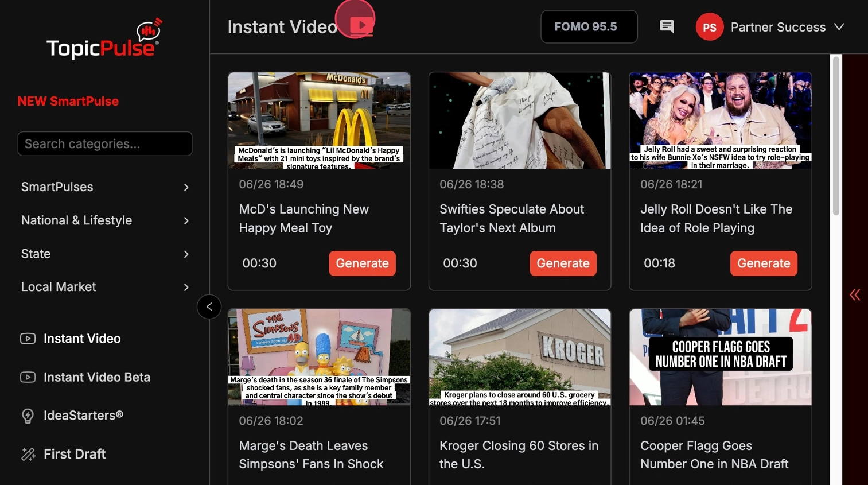The image size is (868, 485).
Task: Click title 'Jelly Roll Doesn't Like The Idea'
Action: (x=716, y=219)
